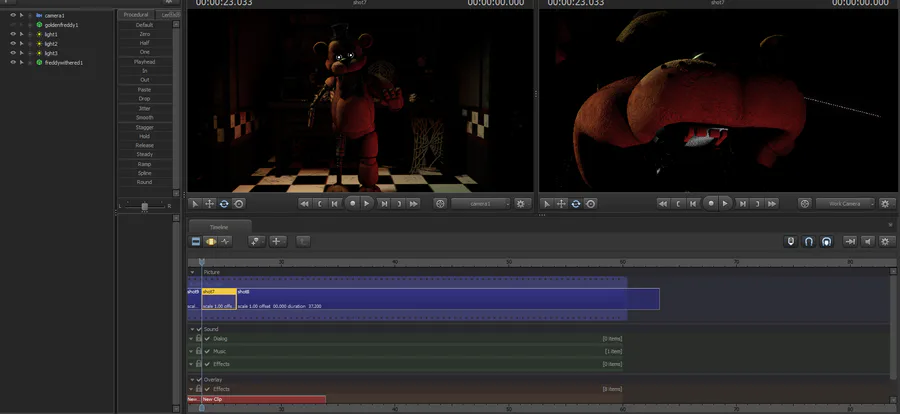Start recording in the left viewport

click(x=352, y=204)
